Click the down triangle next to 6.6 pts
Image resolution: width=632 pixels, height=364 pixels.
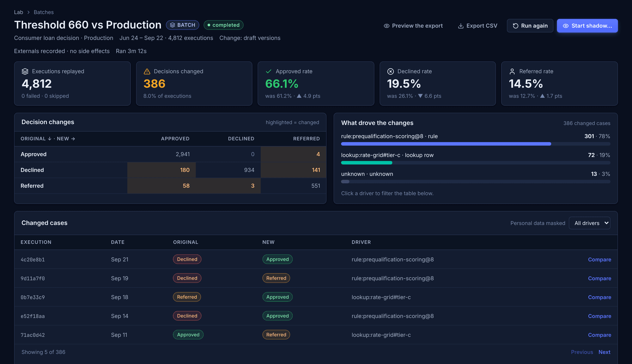pyautogui.click(x=420, y=96)
